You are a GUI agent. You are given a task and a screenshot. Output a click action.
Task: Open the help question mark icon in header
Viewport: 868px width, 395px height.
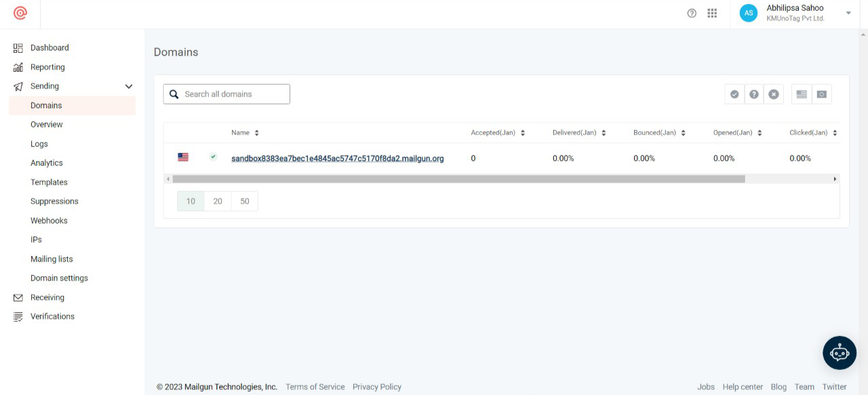coord(692,14)
